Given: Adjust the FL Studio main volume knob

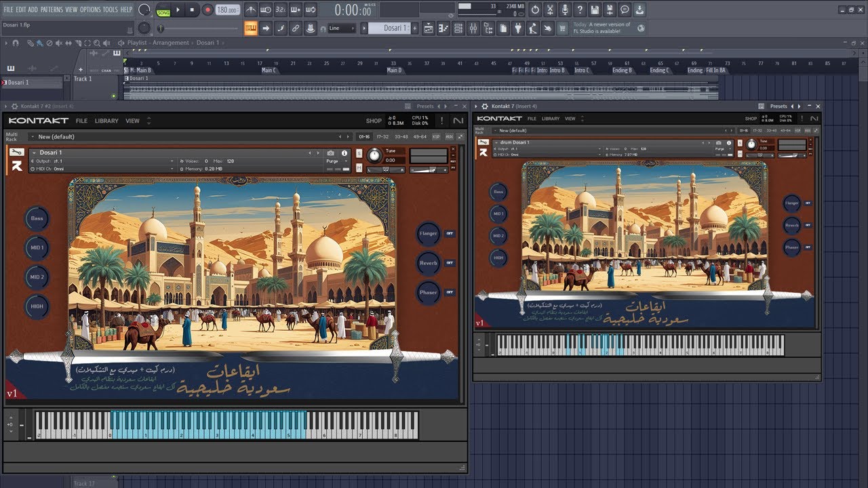Looking at the screenshot, I should pyautogui.click(x=144, y=10).
